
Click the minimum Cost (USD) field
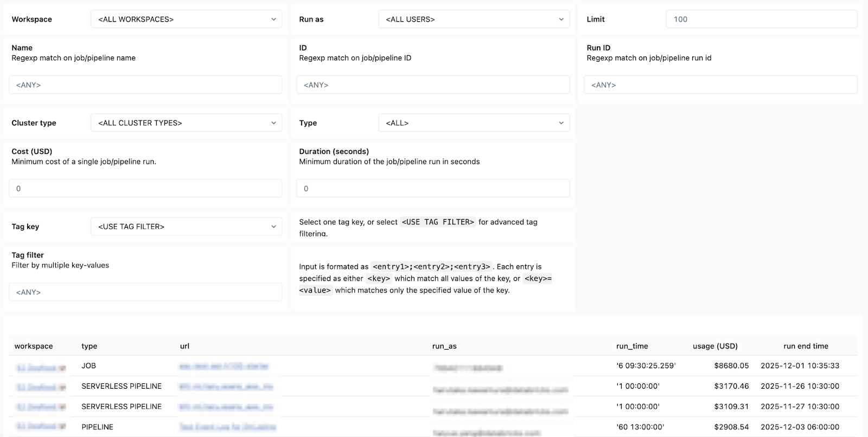145,189
